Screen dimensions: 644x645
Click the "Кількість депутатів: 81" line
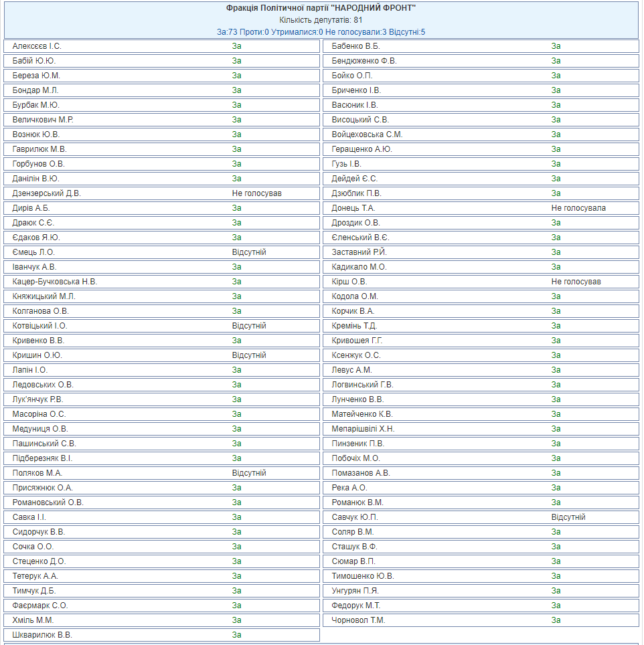321,20
